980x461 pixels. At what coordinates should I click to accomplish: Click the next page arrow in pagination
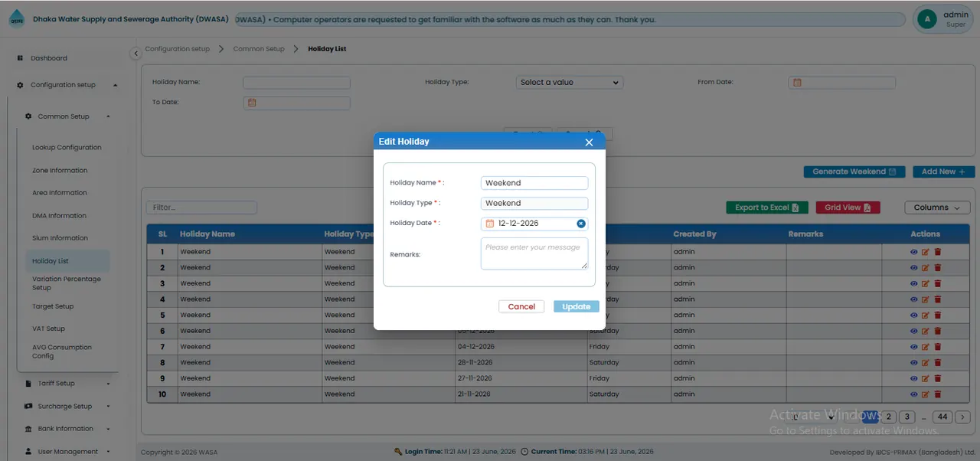964,417
